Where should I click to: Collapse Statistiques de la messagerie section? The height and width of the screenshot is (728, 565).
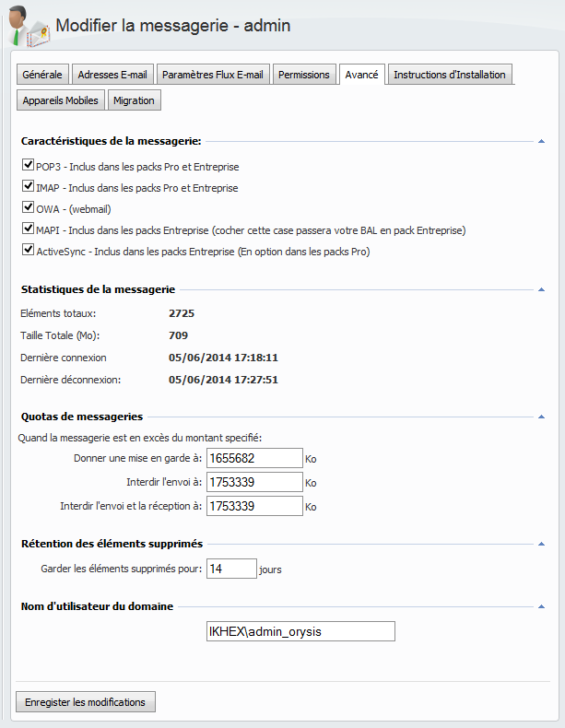(542, 289)
